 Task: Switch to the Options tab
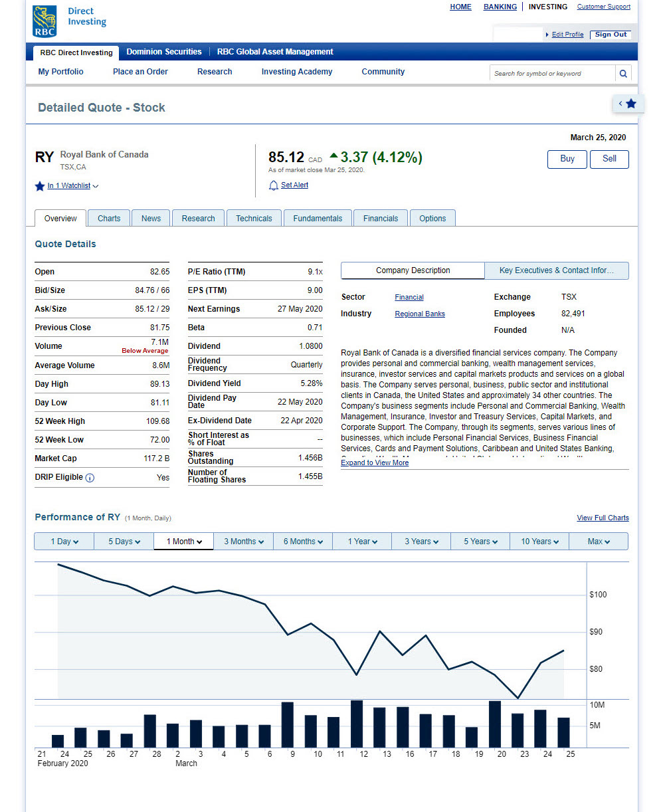pos(432,218)
